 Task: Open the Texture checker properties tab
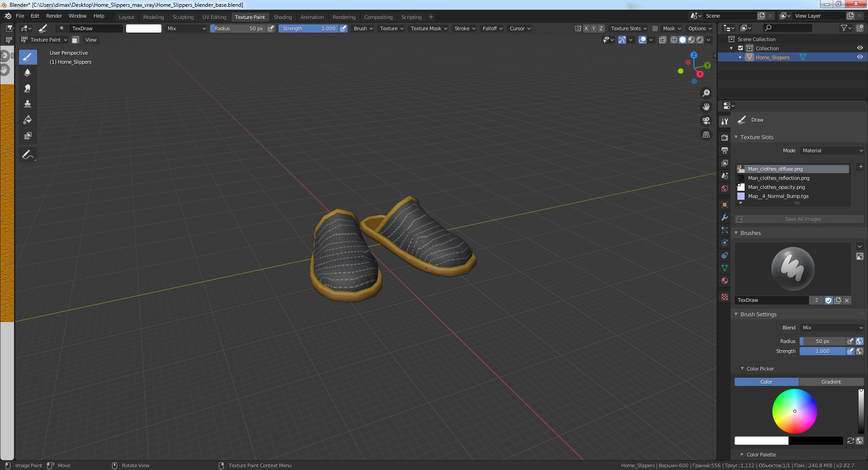[725, 297]
